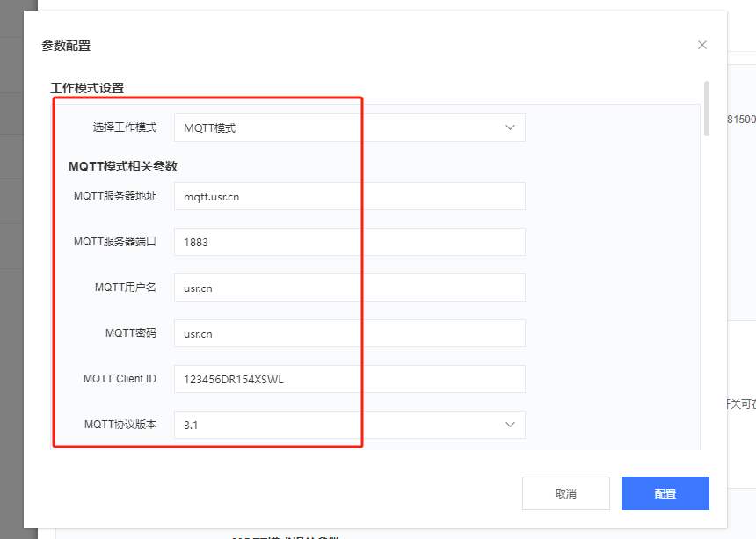Viewport: 756px width, 539px height.
Task: Select the MQTT密码 label
Action: tap(131, 333)
